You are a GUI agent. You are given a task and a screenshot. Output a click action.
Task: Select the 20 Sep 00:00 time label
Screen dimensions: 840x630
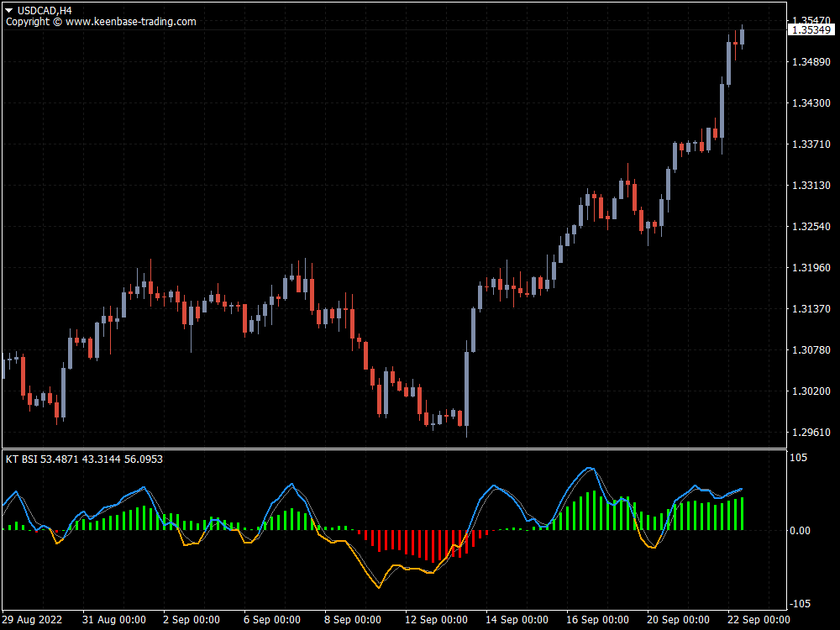tap(678, 620)
